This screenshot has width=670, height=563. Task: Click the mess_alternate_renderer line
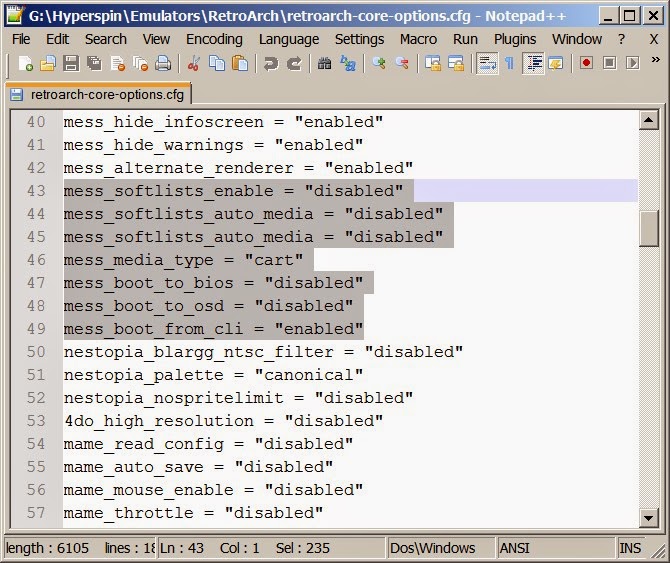[x=238, y=168]
